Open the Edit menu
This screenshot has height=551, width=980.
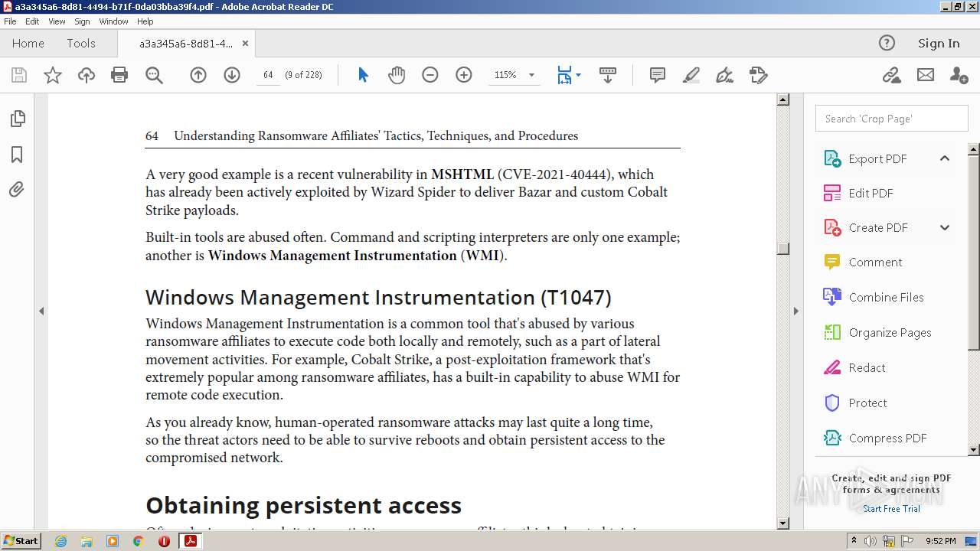(x=32, y=21)
